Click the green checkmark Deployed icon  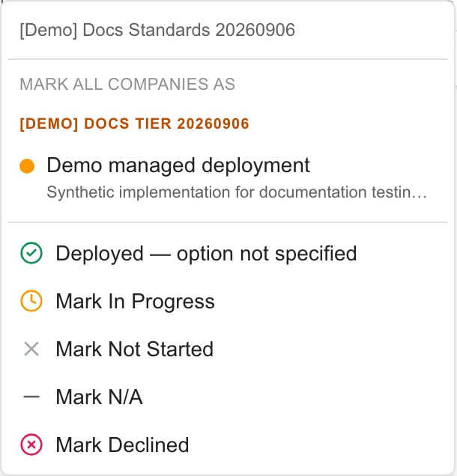click(x=31, y=254)
